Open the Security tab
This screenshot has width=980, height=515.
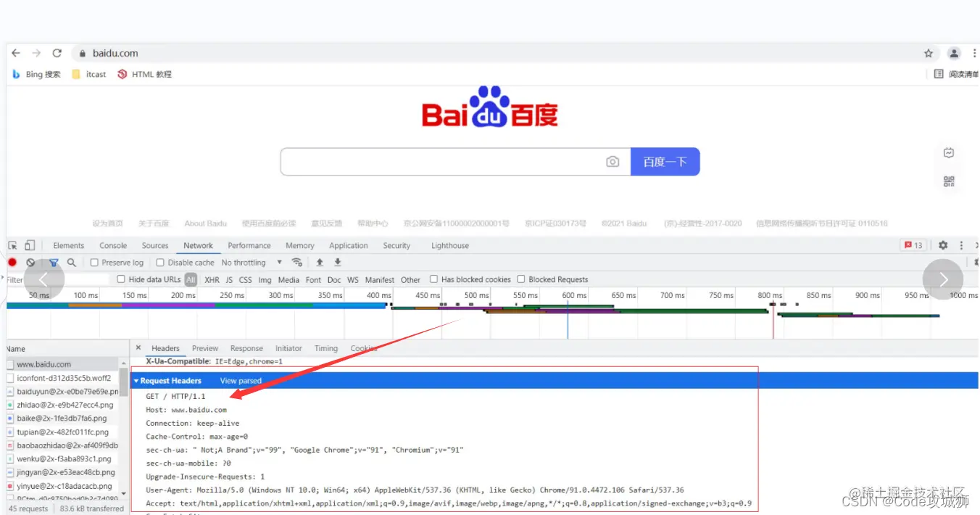[x=396, y=245]
